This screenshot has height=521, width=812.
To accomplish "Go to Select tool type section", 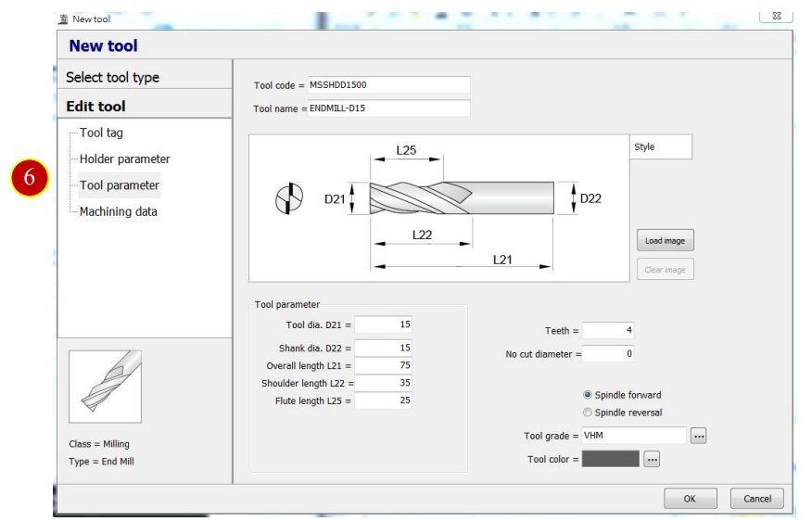I will click(x=145, y=77).
